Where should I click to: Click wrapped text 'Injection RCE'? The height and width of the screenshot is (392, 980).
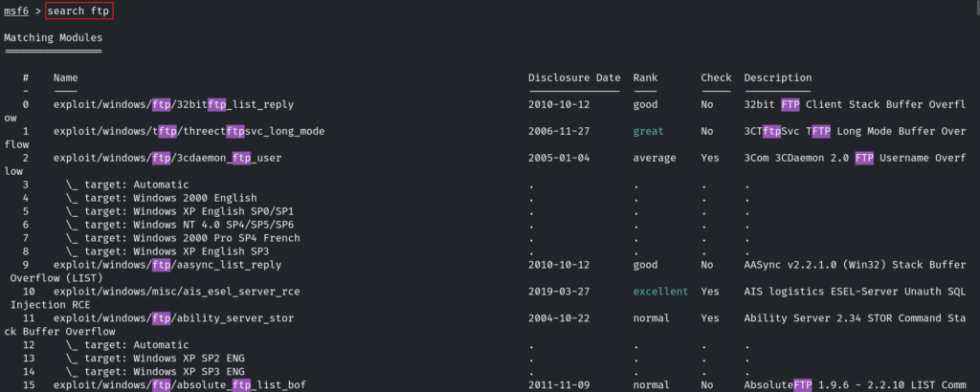pyautogui.click(x=51, y=305)
